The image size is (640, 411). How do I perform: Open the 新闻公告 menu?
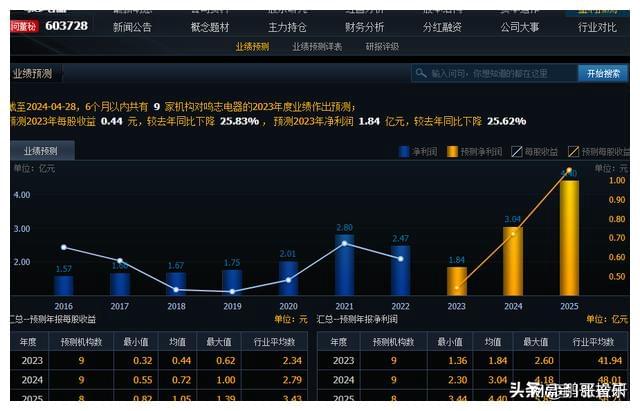(x=132, y=27)
